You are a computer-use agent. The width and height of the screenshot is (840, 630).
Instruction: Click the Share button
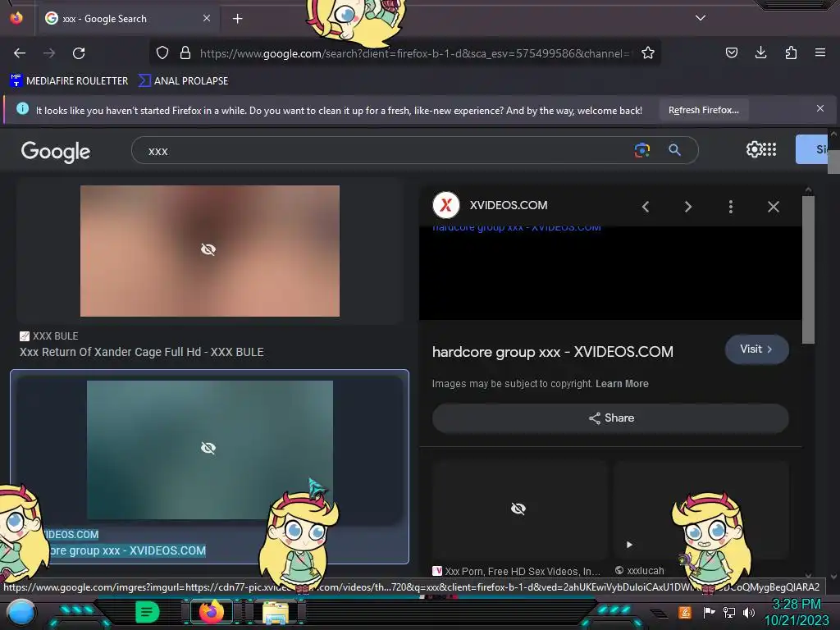tap(610, 418)
